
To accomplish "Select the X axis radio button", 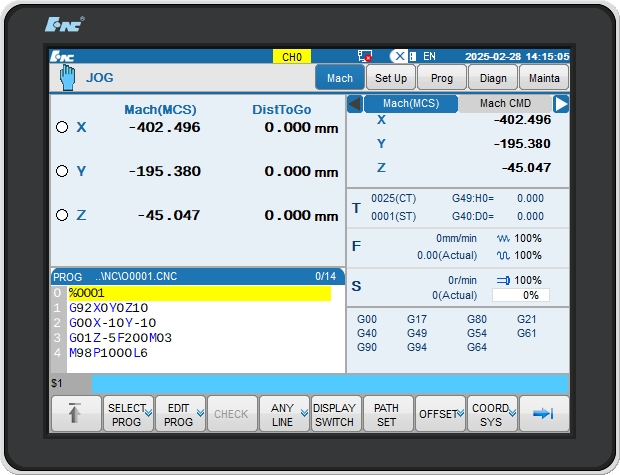I will point(62,127).
